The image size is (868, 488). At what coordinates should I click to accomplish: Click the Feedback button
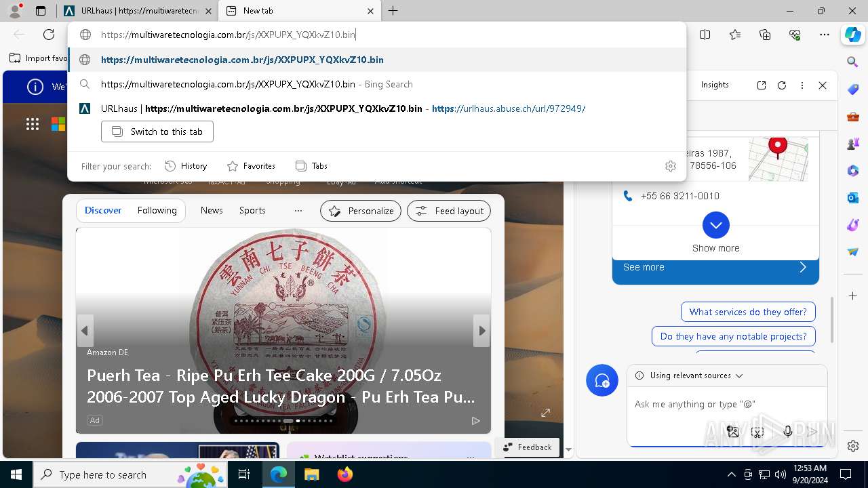(x=528, y=447)
